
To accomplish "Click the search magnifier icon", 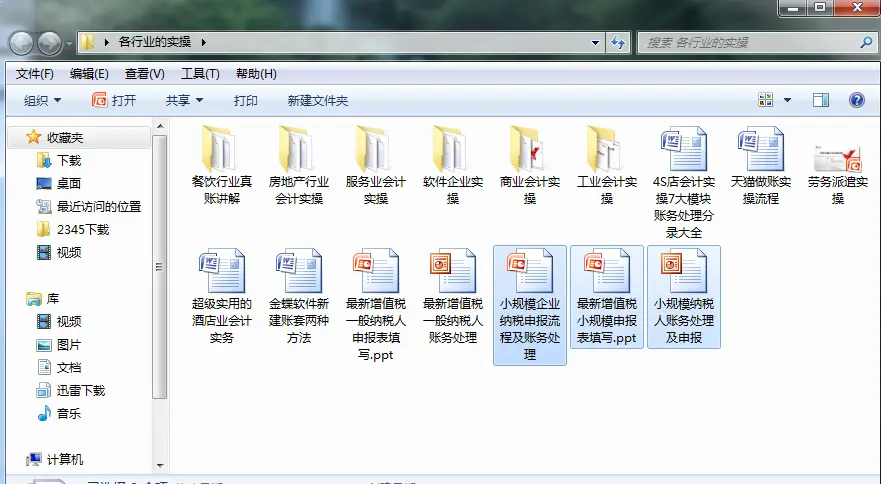I will pyautogui.click(x=866, y=42).
